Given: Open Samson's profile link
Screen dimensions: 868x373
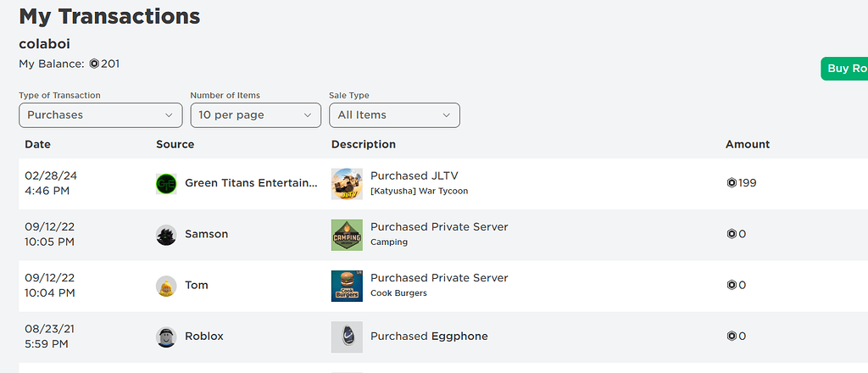Looking at the screenshot, I should (x=207, y=234).
